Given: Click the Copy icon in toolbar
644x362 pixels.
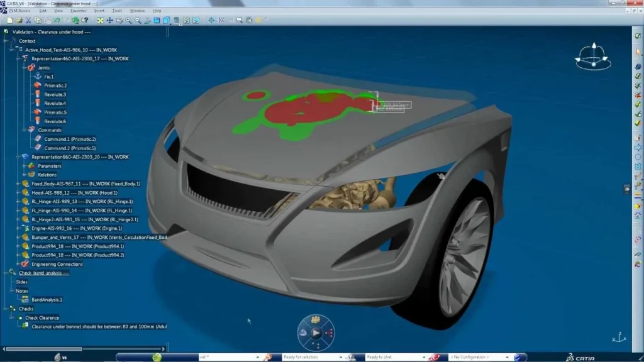Looking at the screenshot, I should (x=38, y=20).
